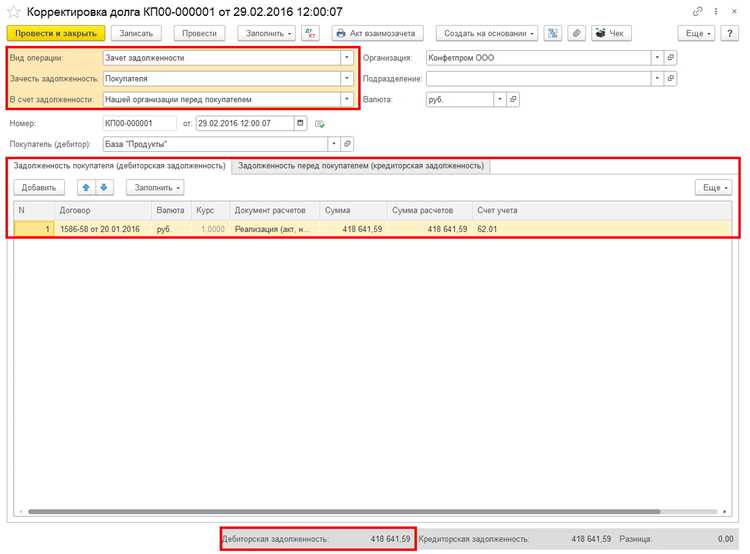Open attached files paperclip icon
This screenshot has width=750, height=554.
[576, 33]
